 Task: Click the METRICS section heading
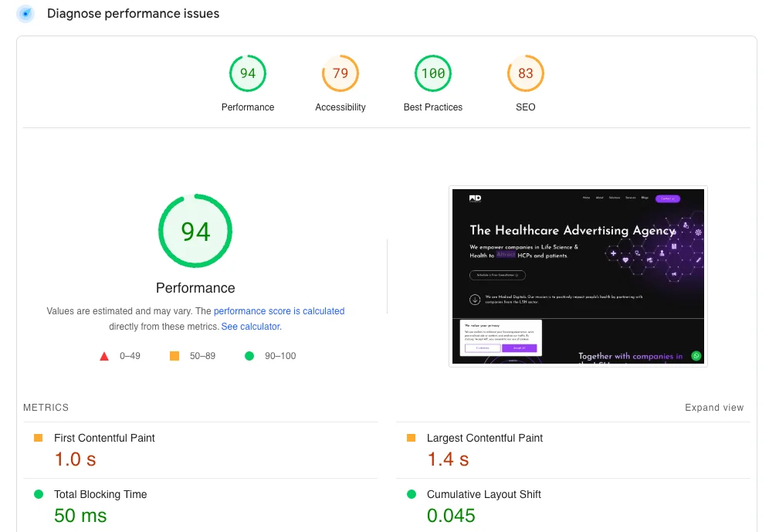[x=46, y=408]
